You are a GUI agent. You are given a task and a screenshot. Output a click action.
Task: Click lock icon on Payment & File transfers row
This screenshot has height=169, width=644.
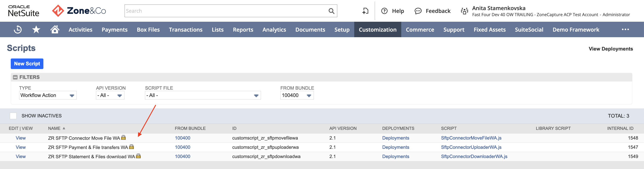[131, 147]
